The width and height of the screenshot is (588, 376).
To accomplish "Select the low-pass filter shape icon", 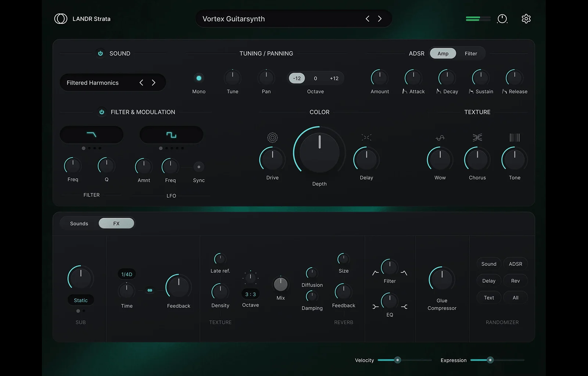I will (x=92, y=135).
